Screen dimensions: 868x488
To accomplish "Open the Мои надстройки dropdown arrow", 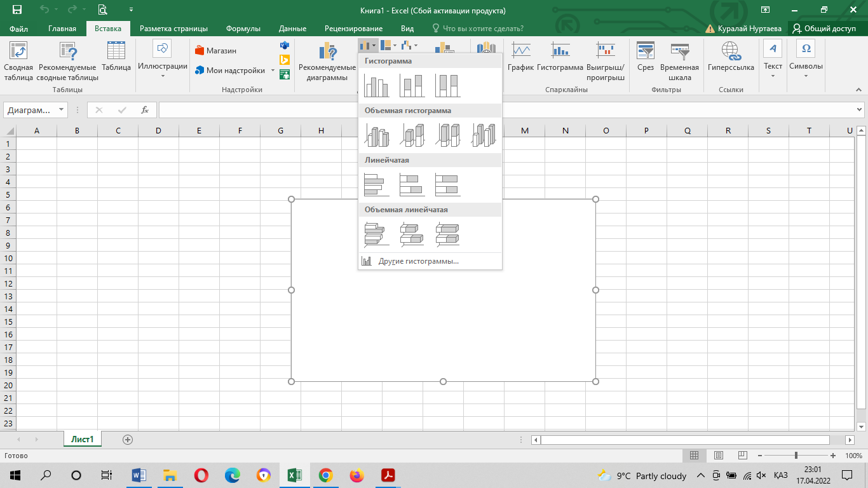I will coord(273,71).
